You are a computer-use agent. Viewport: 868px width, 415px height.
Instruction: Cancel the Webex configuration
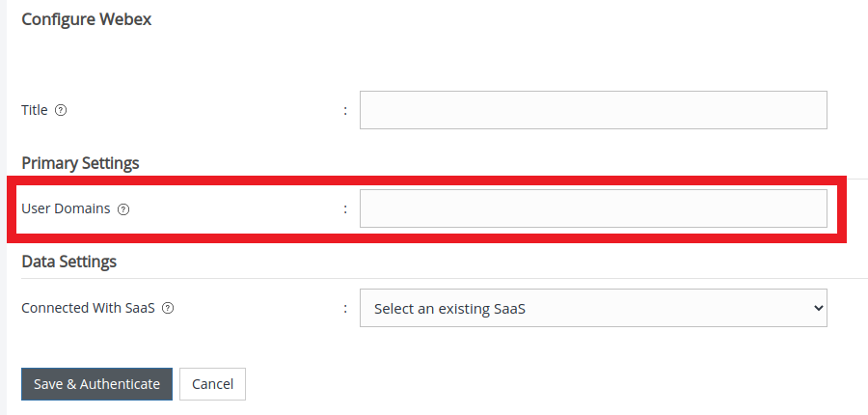click(212, 384)
